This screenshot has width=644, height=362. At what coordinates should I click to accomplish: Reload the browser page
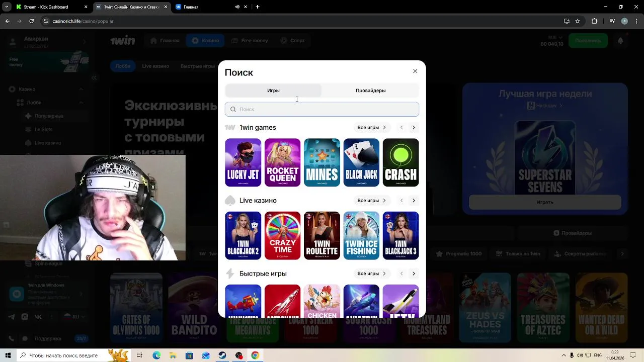(31, 21)
